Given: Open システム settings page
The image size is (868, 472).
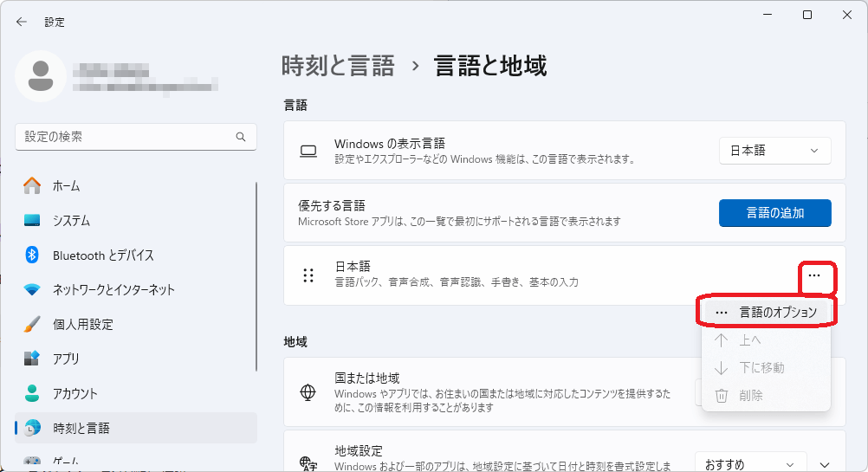Looking at the screenshot, I should 71,220.
